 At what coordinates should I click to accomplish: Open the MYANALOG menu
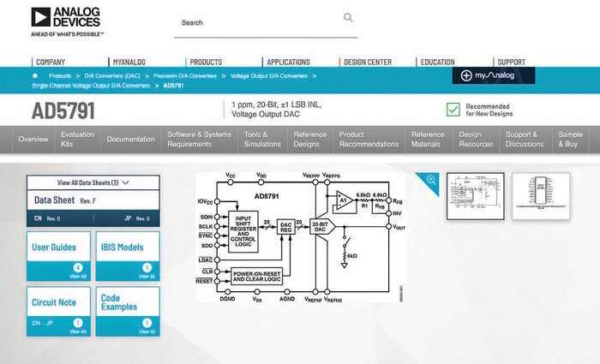pos(129,62)
